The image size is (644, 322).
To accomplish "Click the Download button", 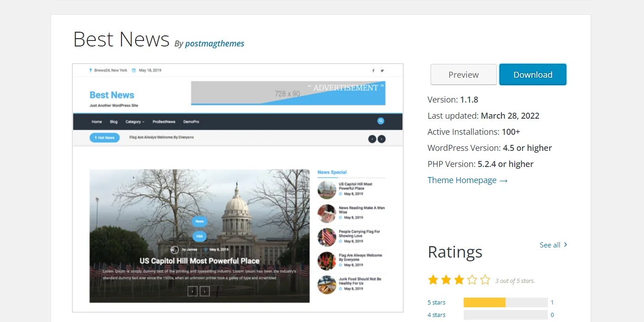I will click(533, 75).
